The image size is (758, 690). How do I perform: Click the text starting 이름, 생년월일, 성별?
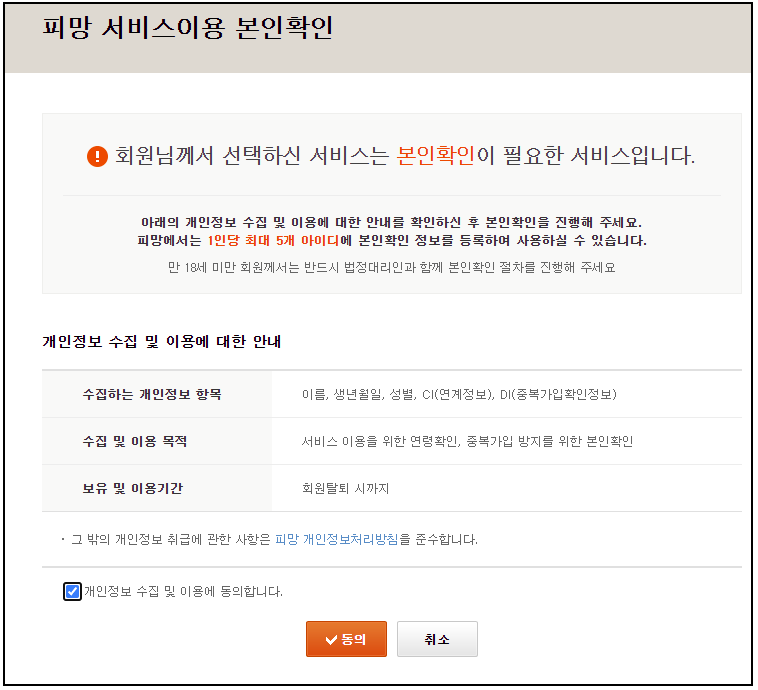point(459,395)
